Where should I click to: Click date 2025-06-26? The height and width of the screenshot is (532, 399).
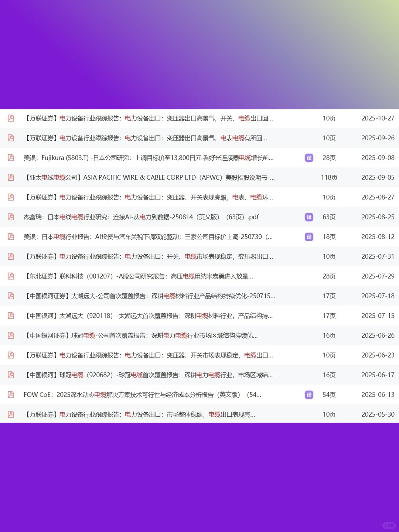tap(378, 335)
